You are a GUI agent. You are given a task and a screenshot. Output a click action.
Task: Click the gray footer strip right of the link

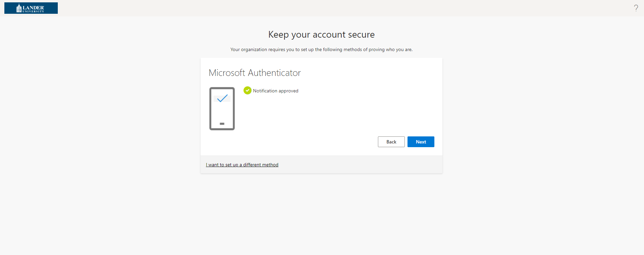point(359,165)
